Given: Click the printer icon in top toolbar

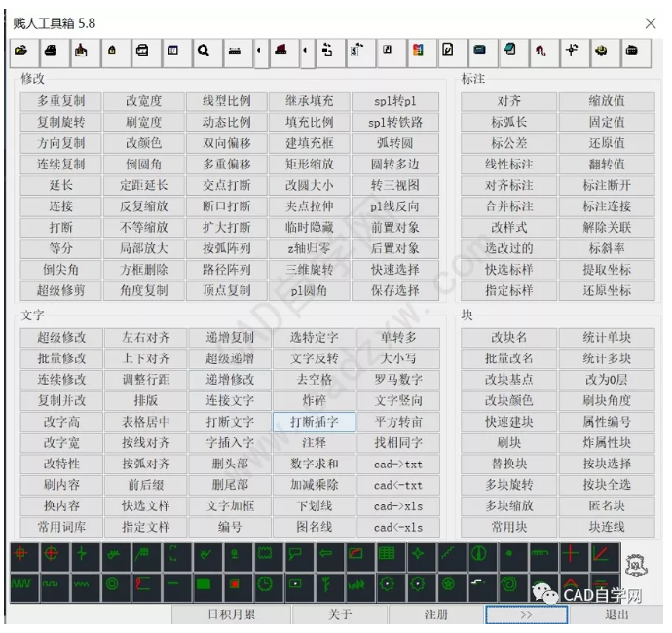Looking at the screenshot, I should coord(51,51).
